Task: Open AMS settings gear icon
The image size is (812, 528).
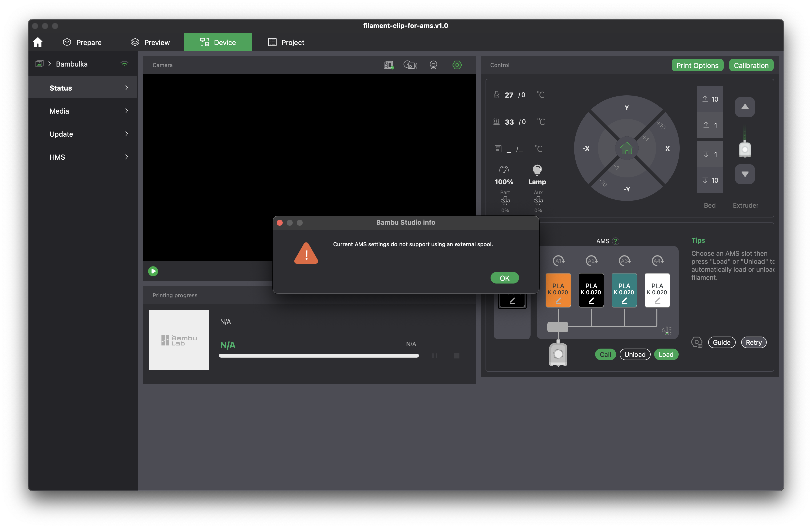Action: [x=696, y=342]
